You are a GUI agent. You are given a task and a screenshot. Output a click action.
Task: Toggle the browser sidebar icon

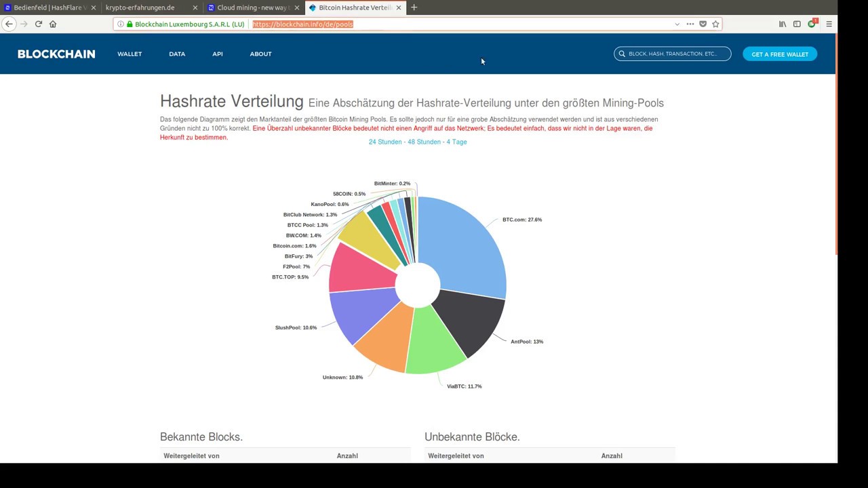pyautogui.click(x=797, y=24)
